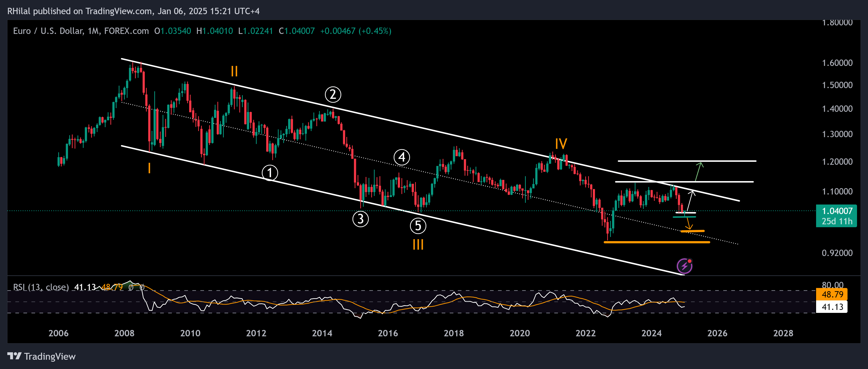Click the 1.10000 price axis label
This screenshot has width=868, height=369.
point(837,191)
